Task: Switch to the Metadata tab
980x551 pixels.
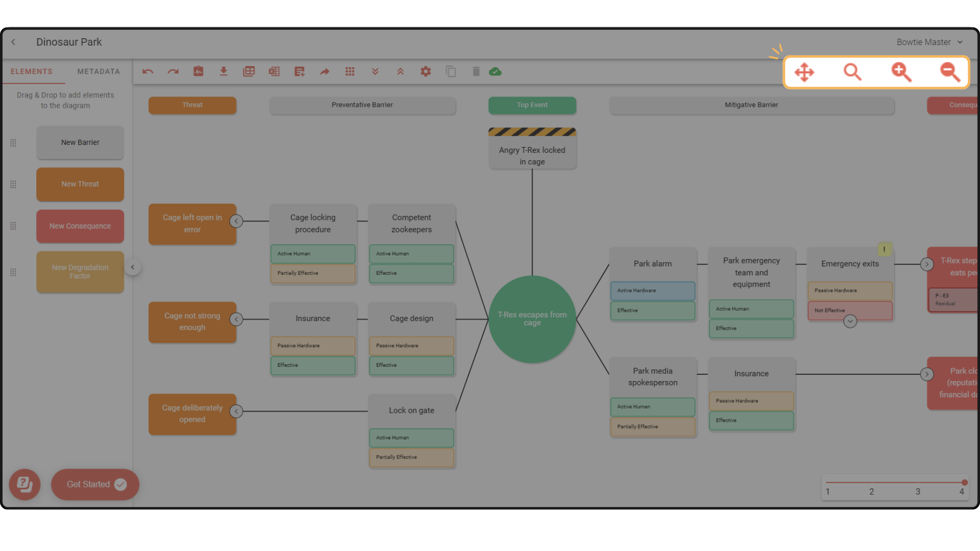Action: [98, 72]
